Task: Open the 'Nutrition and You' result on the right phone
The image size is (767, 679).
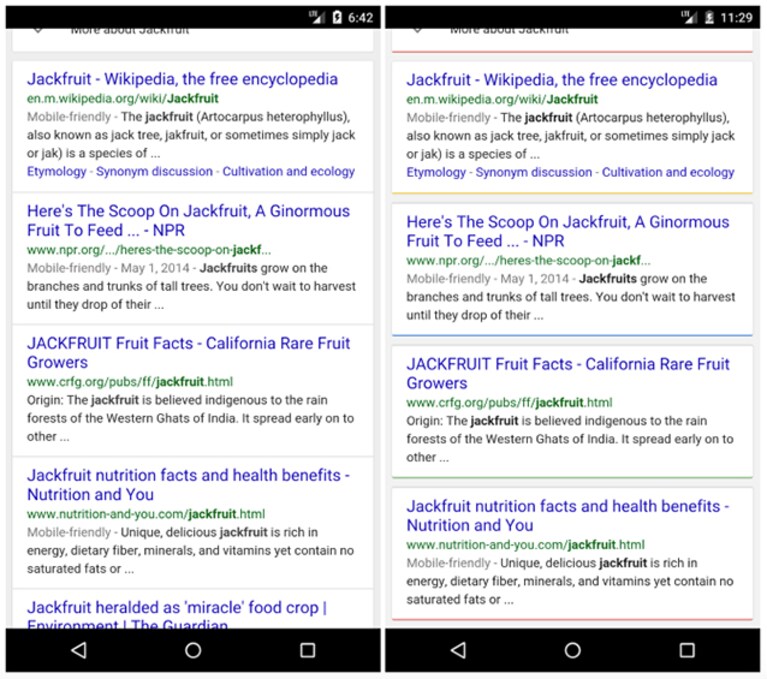Action: point(568,516)
